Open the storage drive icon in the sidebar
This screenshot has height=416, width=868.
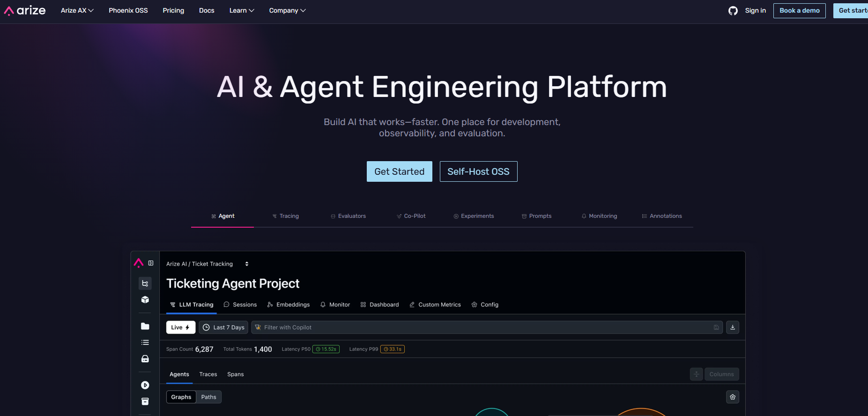(x=145, y=359)
